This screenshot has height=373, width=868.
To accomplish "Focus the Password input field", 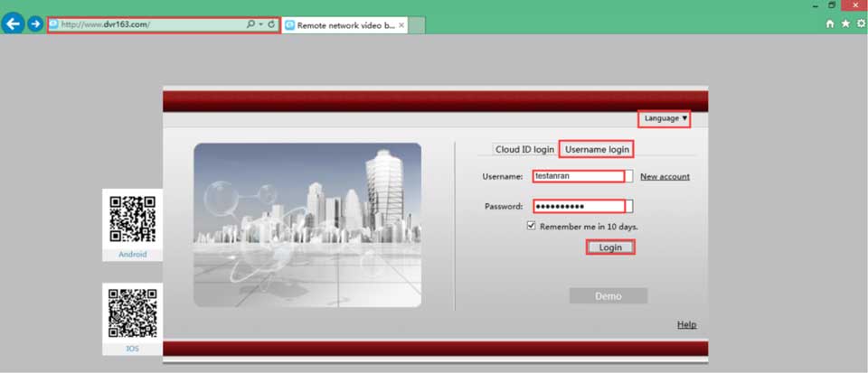I will coord(578,206).
